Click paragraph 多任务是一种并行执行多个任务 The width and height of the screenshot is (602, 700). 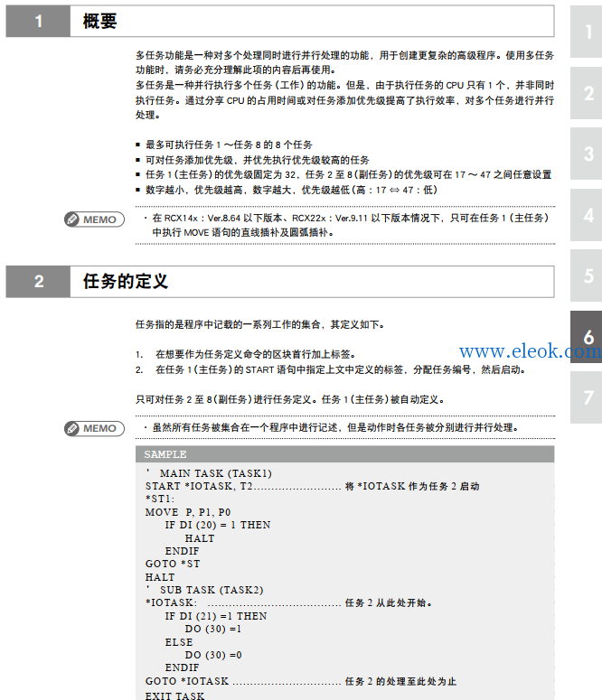tap(344, 100)
